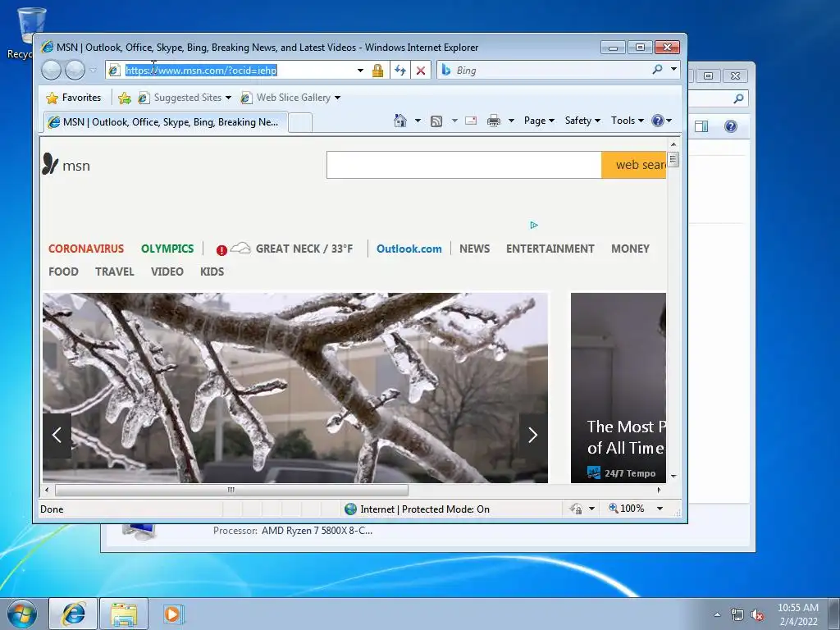This screenshot has width=840, height=630.
Task: Open Windows Explorer from taskbar
Action: coord(124,614)
